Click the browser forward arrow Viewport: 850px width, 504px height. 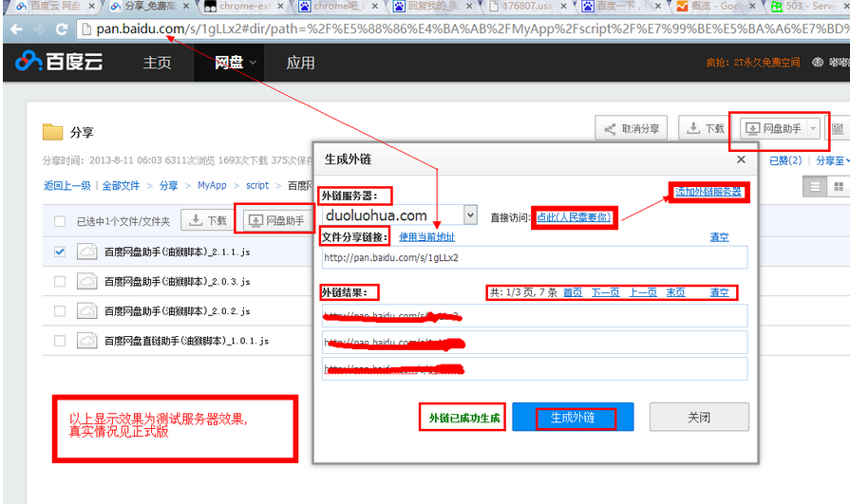click(x=39, y=29)
